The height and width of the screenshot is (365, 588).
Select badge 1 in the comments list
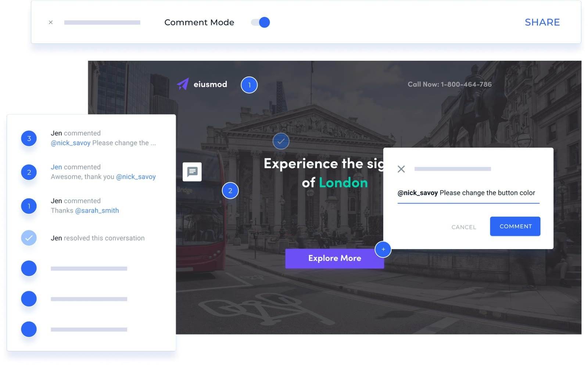(x=29, y=206)
